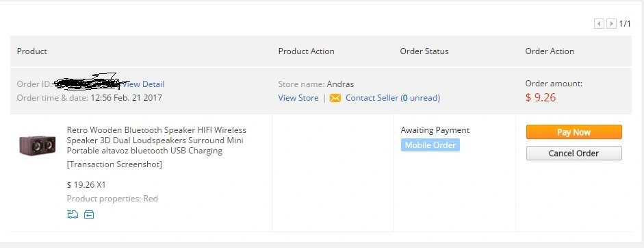Go to the previous page arrow
This screenshot has height=248, width=644.
tap(599, 24)
